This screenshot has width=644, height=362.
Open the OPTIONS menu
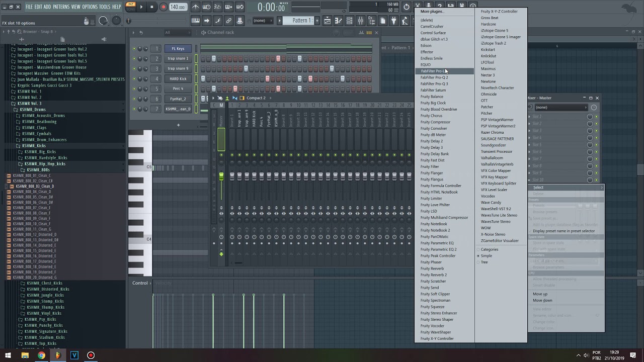click(x=90, y=7)
